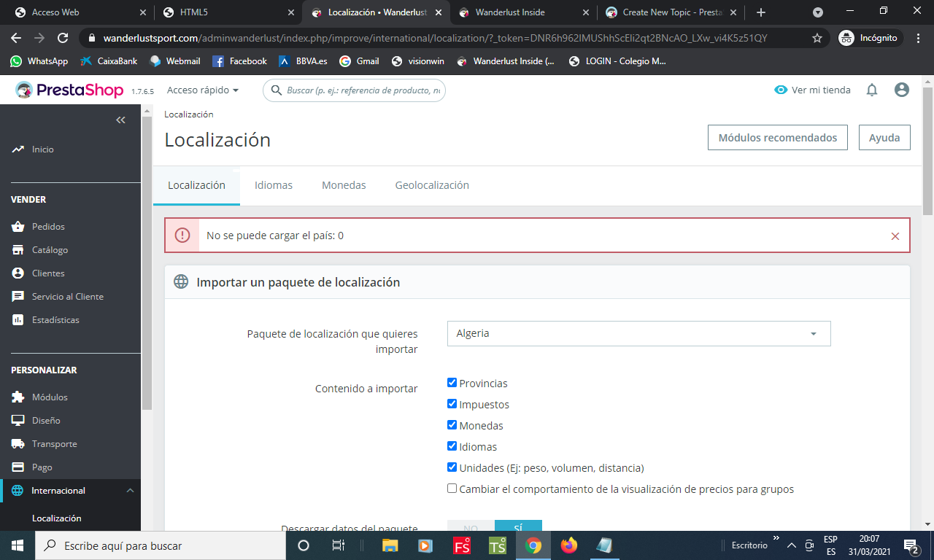This screenshot has height=560, width=934.
Task: Collapse the Internacional menu section
Action: point(130,491)
